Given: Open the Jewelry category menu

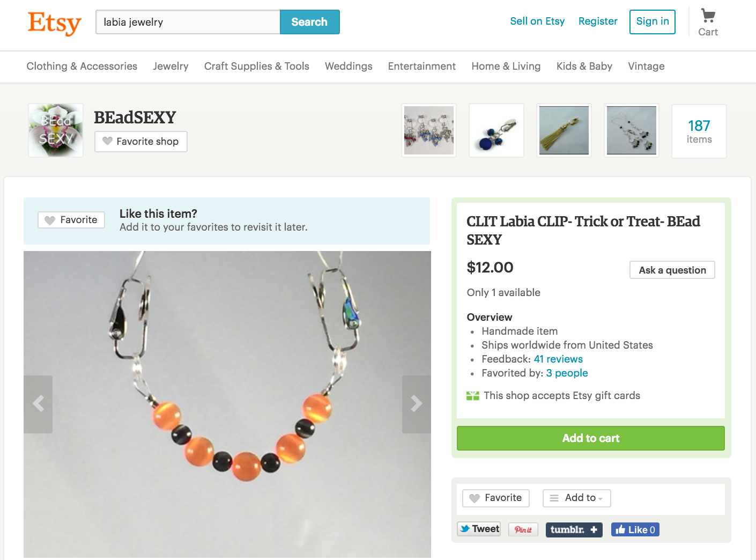Looking at the screenshot, I should (x=171, y=67).
